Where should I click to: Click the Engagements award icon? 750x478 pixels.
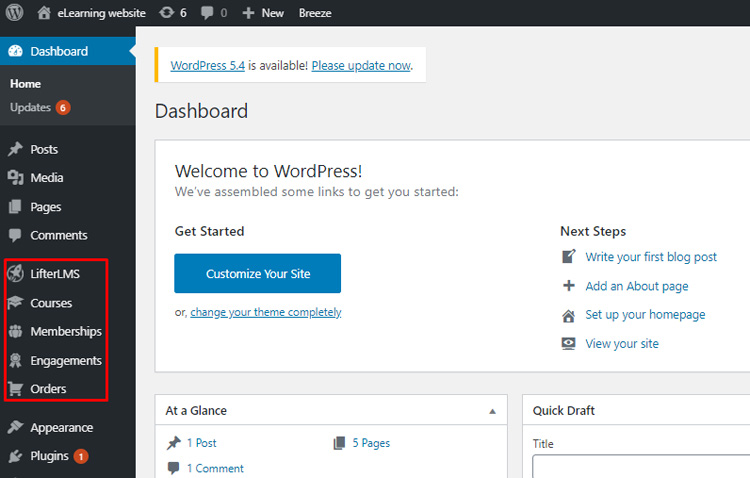click(15, 360)
